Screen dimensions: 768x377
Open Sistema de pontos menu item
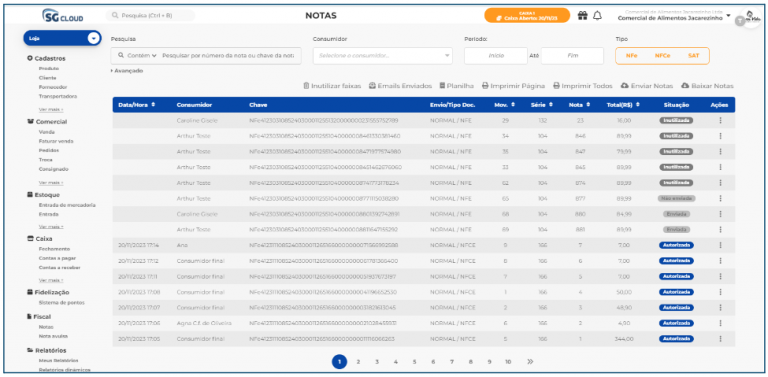[61, 303]
